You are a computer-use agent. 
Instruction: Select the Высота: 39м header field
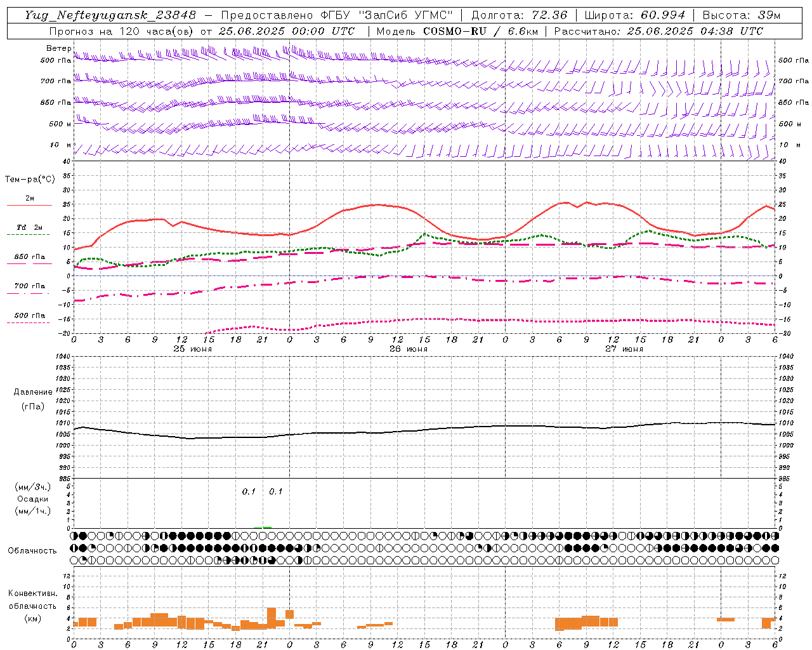click(742, 15)
